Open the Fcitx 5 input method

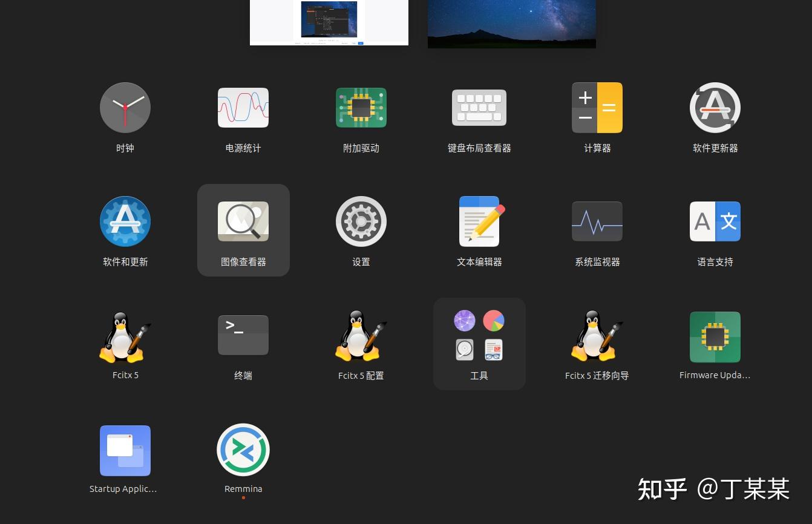click(125, 336)
